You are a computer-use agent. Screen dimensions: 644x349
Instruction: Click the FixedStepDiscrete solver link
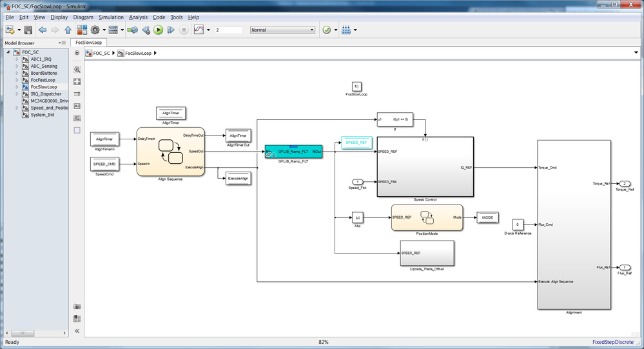pos(613,342)
